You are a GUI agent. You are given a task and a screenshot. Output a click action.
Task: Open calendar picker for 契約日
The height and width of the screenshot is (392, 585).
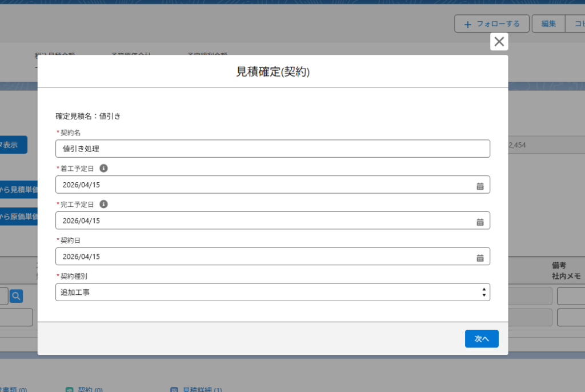[x=480, y=257]
